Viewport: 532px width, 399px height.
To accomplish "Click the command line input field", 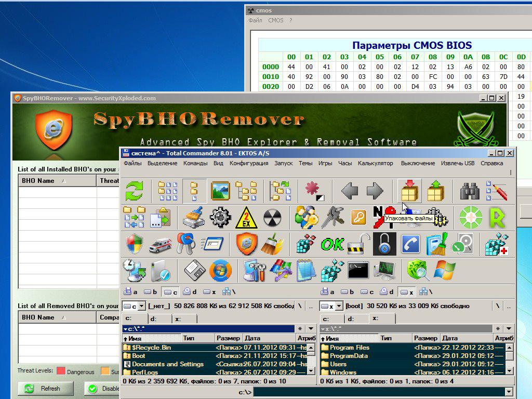I will tap(379, 392).
